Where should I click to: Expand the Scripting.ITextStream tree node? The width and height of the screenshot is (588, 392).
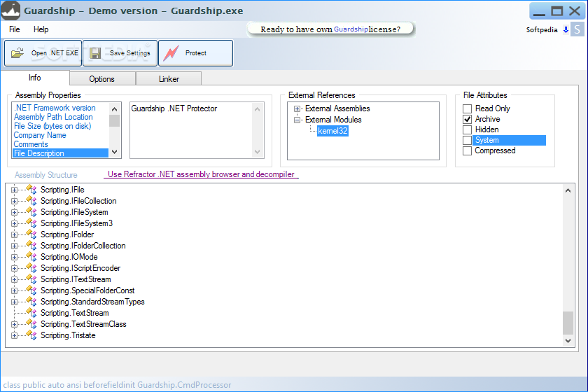tap(14, 279)
